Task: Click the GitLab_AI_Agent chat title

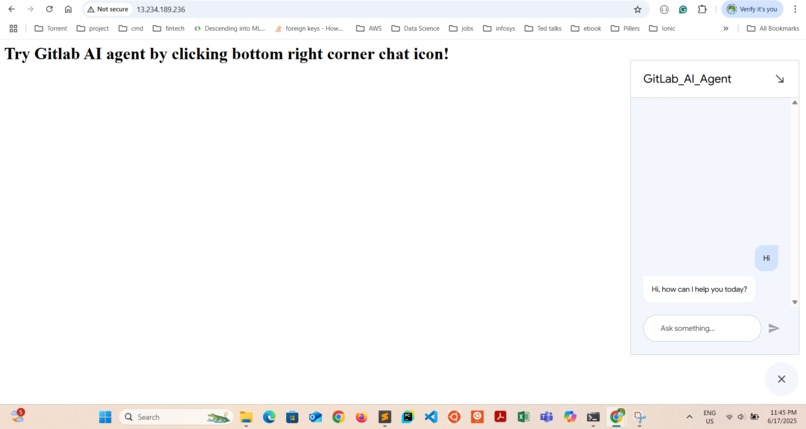Action: pyautogui.click(x=687, y=79)
